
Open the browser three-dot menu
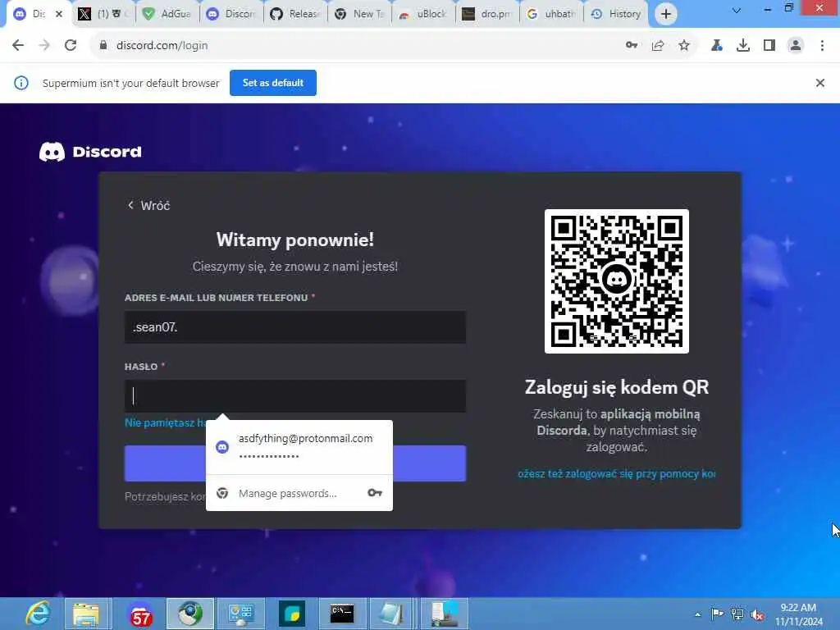point(822,46)
